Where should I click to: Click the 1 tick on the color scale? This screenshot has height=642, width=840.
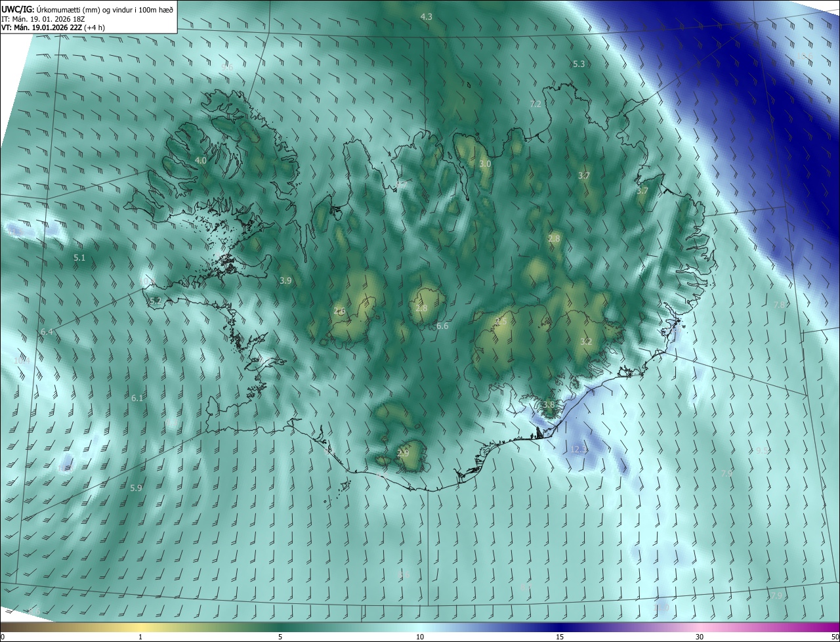click(140, 637)
